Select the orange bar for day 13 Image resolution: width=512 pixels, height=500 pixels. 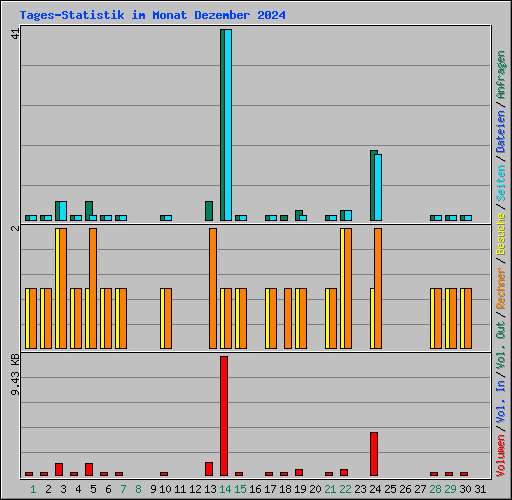pyautogui.click(x=213, y=289)
